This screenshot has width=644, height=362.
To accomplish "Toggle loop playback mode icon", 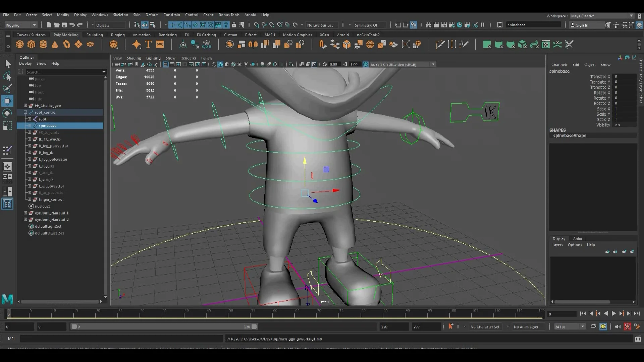I will click(593, 326).
